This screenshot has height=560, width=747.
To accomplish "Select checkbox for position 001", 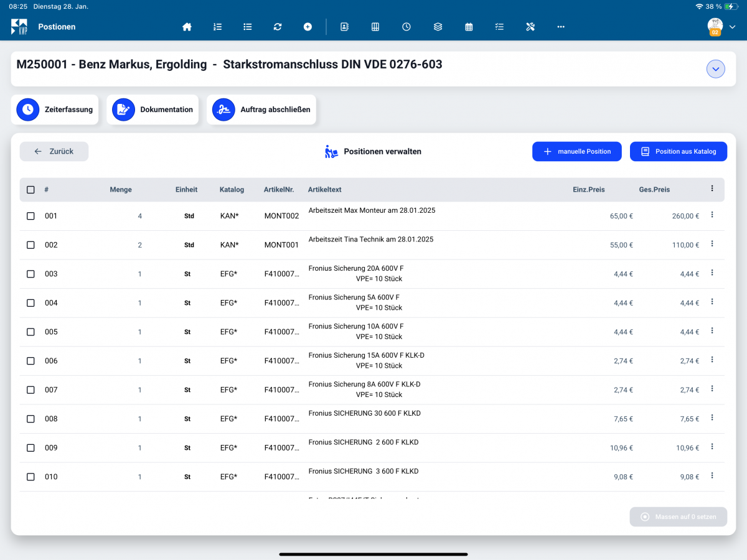I will click(x=31, y=216).
